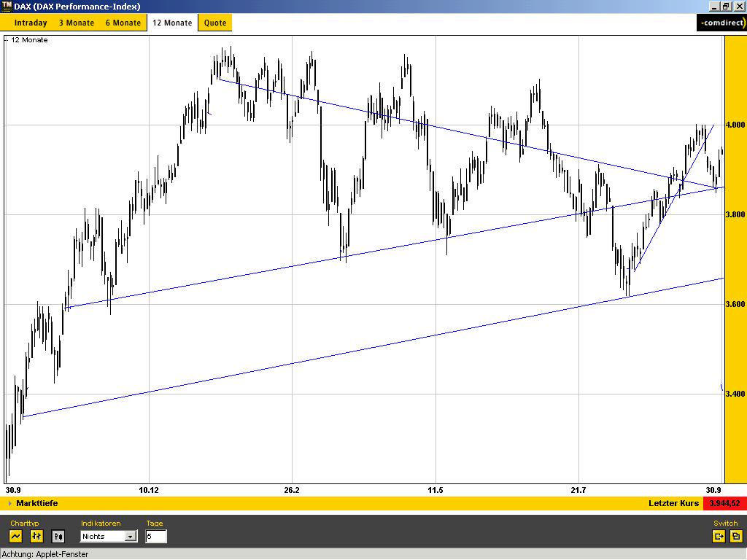The width and height of the screenshot is (747, 560).
Task: Click the Tage input field
Action: coord(155,537)
